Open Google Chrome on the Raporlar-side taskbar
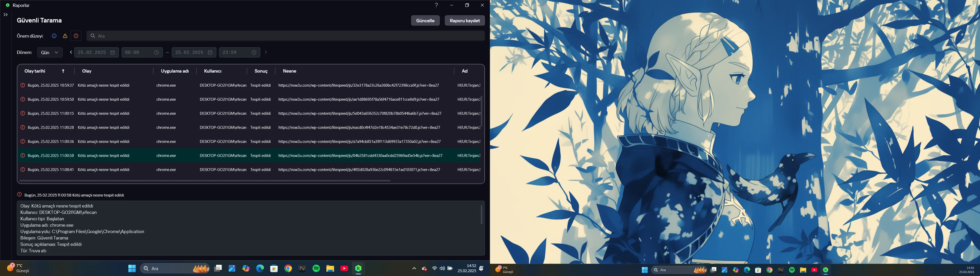980x276 pixels. 288,268
